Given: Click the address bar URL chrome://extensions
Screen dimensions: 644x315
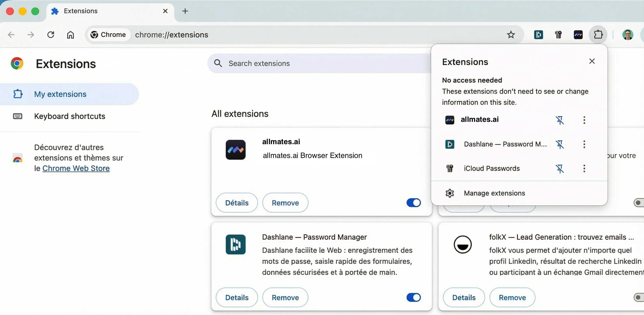Looking at the screenshot, I should click(171, 35).
